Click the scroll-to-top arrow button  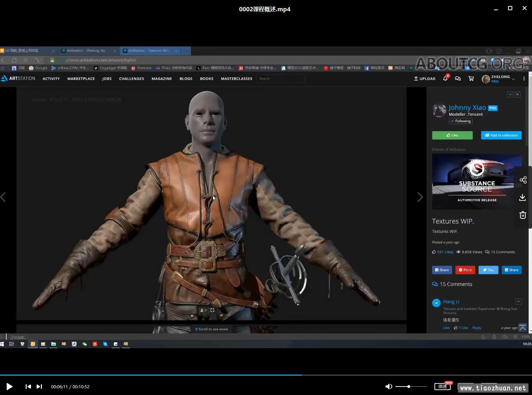pyautogui.click(x=523, y=327)
